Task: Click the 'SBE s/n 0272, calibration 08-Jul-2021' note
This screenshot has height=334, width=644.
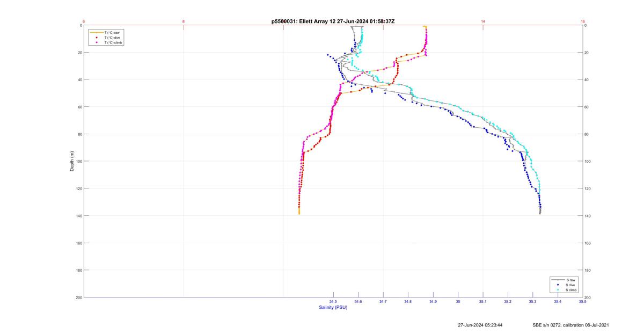Action: tap(570, 325)
